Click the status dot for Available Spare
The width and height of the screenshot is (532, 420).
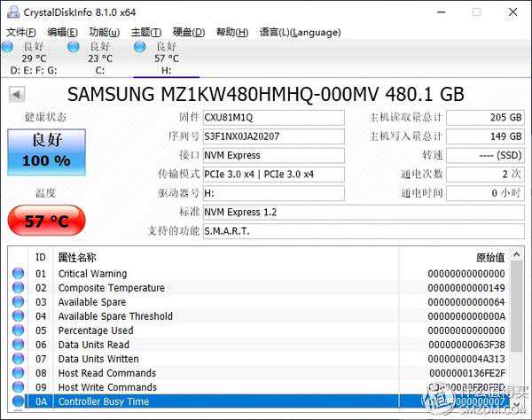(18, 302)
